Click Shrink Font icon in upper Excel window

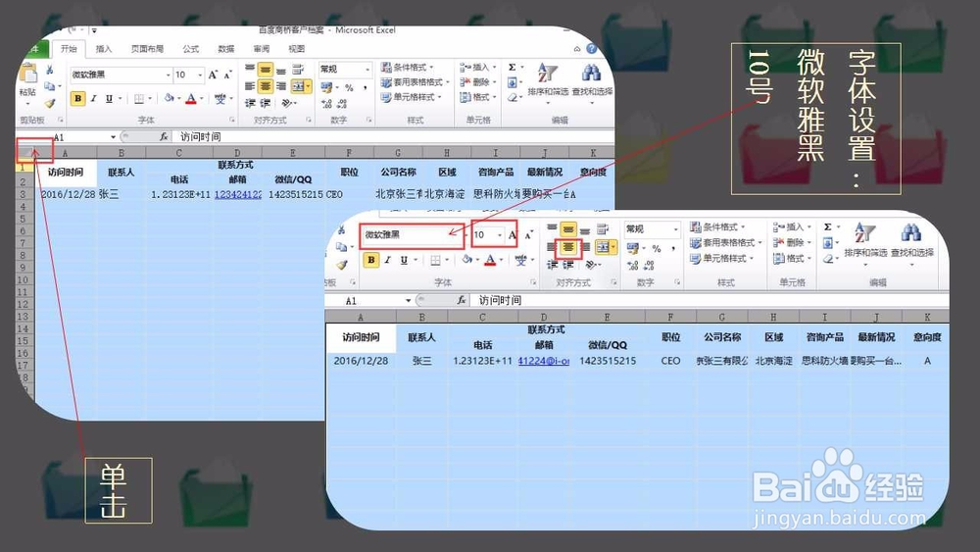227,75
